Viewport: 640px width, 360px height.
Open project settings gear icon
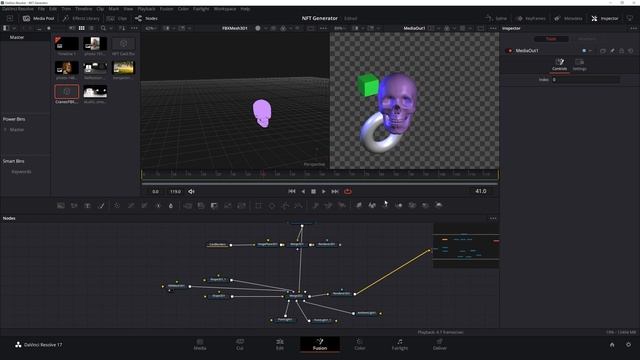click(x=628, y=345)
